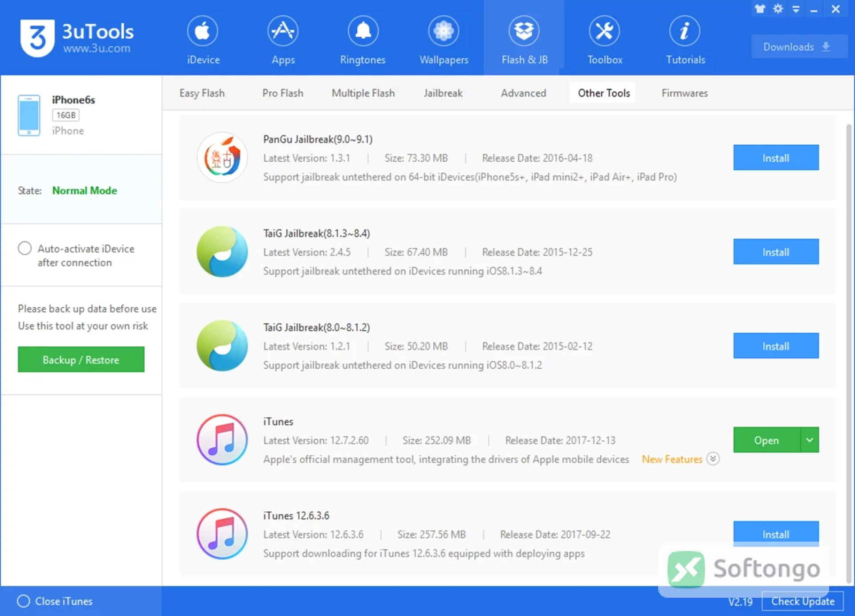The image size is (855, 616).
Task: Install PanGu Jailbreak(9.0~9.1)
Action: 776,158
